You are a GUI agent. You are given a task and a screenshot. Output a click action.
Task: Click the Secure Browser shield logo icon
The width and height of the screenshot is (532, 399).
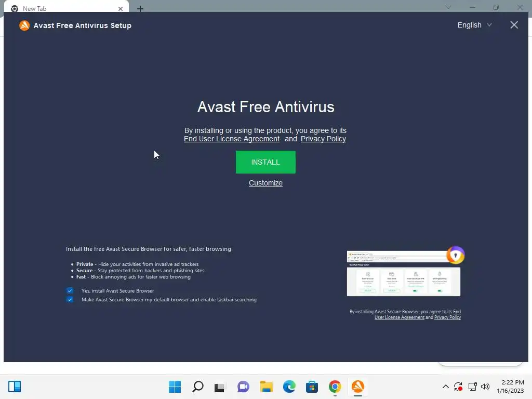coord(455,255)
